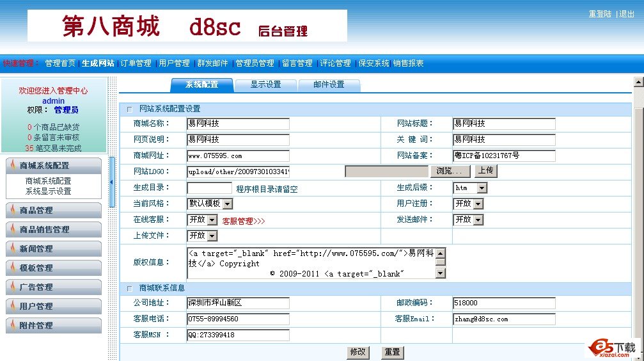This screenshot has height=361, width=644.
Task: Toggle checkbox next to 商城联系信息
Action: click(x=130, y=289)
